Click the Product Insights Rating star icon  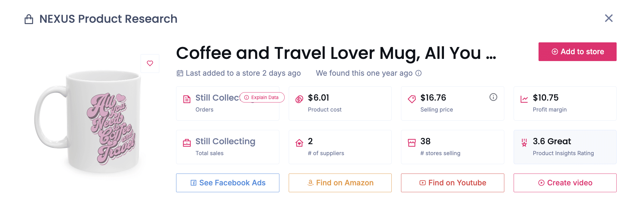point(525,142)
